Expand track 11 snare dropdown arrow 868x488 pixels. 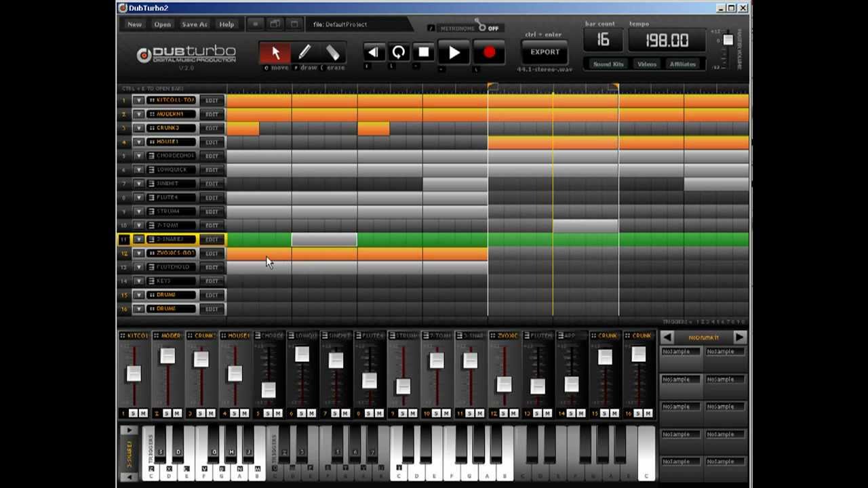(x=138, y=239)
